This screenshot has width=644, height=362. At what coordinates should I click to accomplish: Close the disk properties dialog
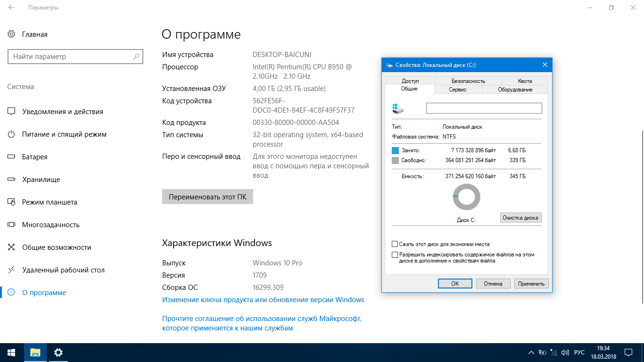click(545, 65)
